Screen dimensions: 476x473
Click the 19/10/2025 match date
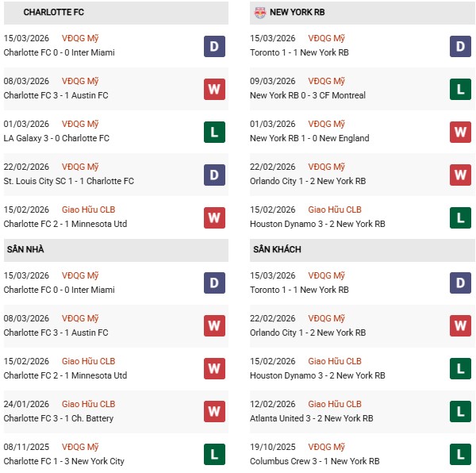[273, 447]
